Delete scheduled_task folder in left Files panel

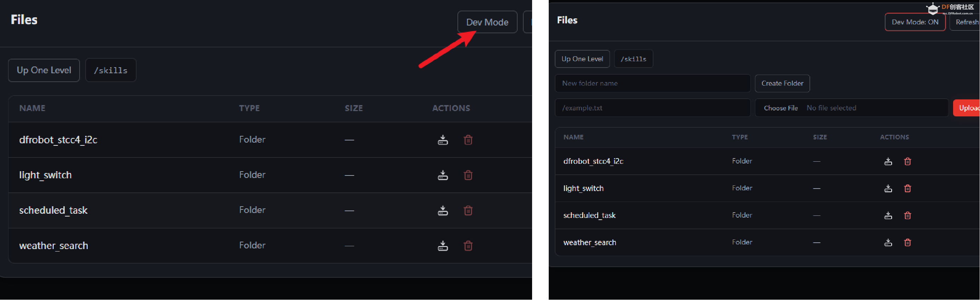(x=468, y=210)
